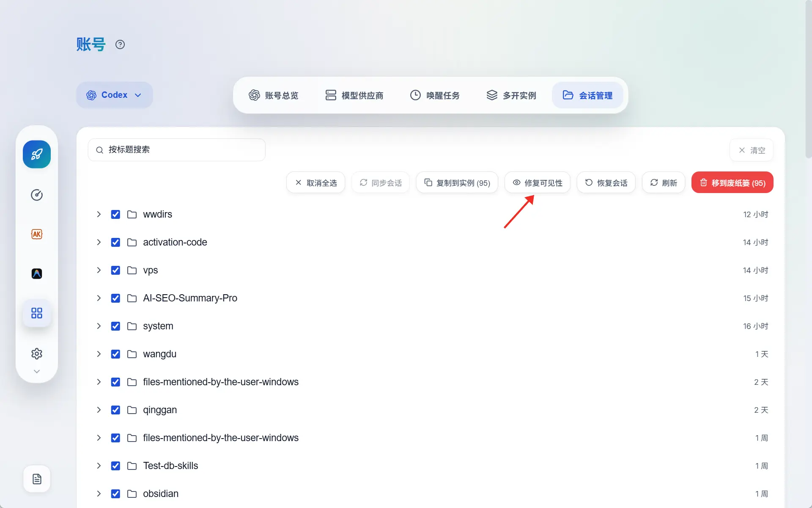
Task: Click the 16 小时 timestamp of system
Action: pyautogui.click(x=755, y=326)
